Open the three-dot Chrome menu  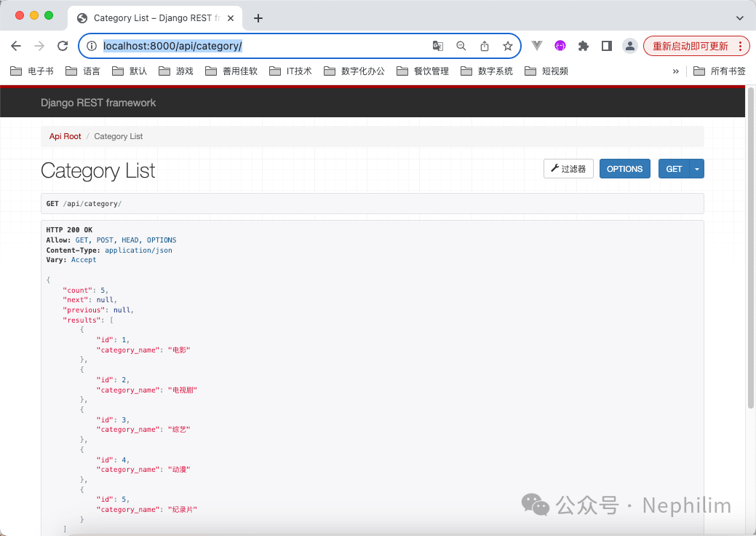741,47
